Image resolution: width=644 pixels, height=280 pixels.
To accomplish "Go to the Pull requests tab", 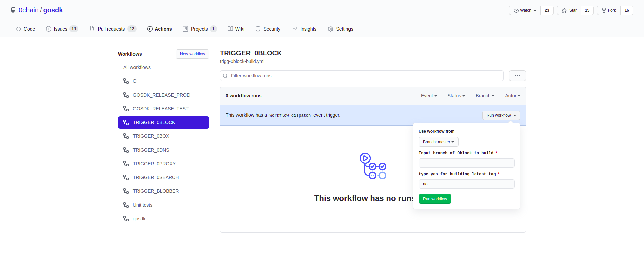I will point(113,29).
